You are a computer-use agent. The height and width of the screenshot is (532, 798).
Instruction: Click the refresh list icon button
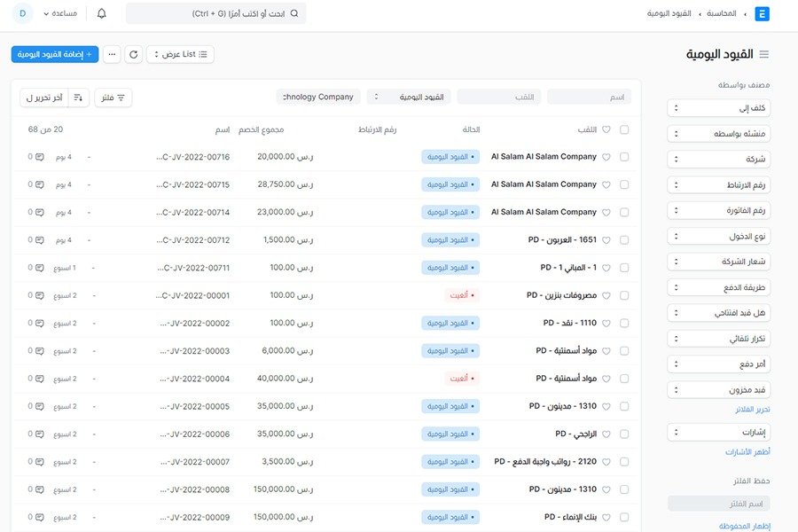coord(133,55)
